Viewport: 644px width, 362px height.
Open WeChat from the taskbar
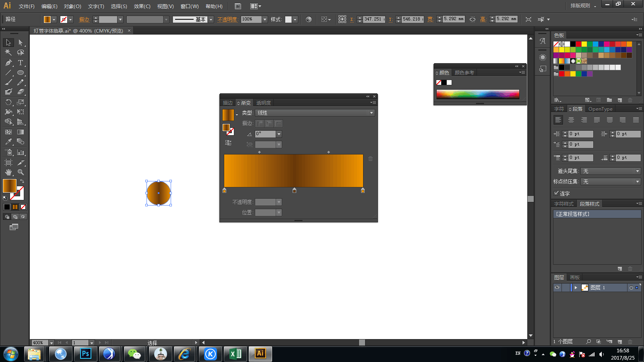tap(134, 354)
